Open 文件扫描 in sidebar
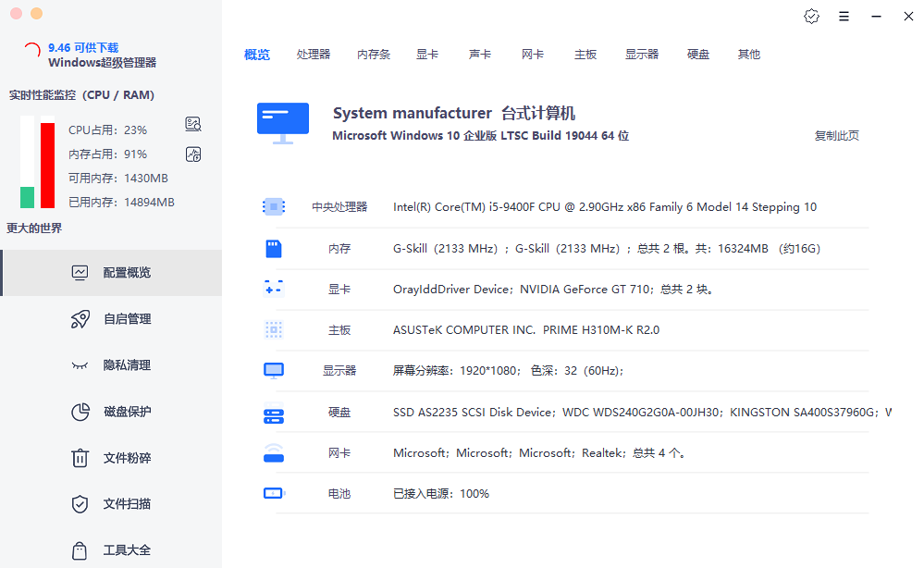Screen dimensions: 924x568 coord(111,504)
